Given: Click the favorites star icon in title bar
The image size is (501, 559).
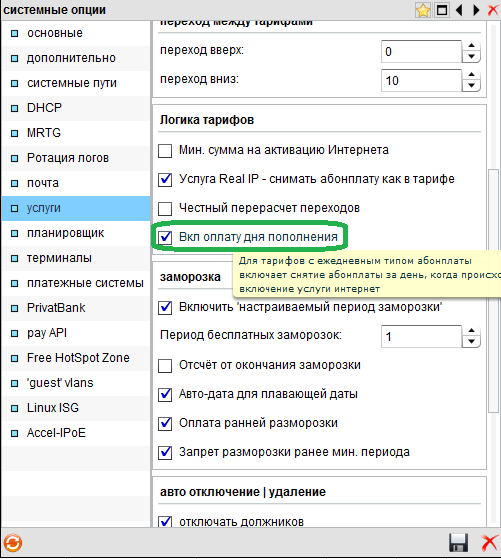Looking at the screenshot, I should coord(423,10).
